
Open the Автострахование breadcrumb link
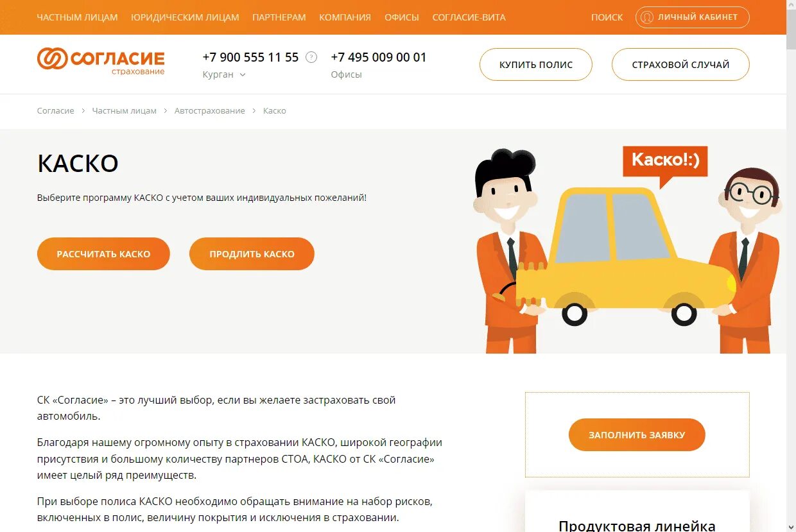pos(210,111)
